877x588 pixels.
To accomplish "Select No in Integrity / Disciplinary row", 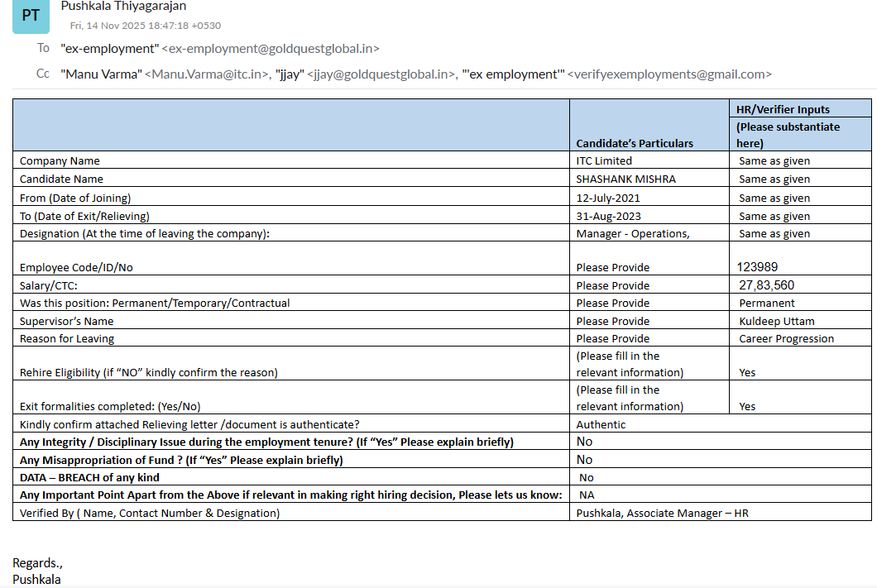I will pos(584,442).
